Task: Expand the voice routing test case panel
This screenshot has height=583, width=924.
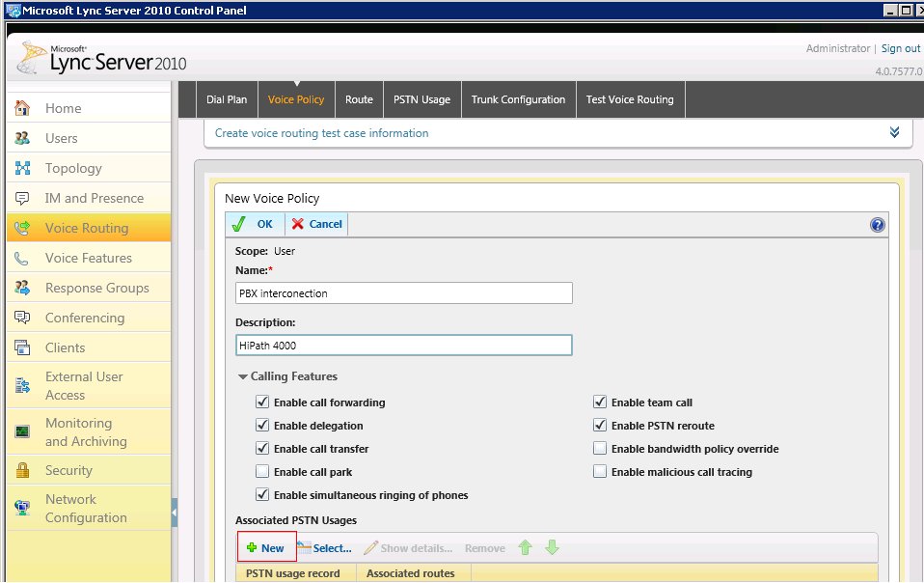Action: (x=894, y=132)
